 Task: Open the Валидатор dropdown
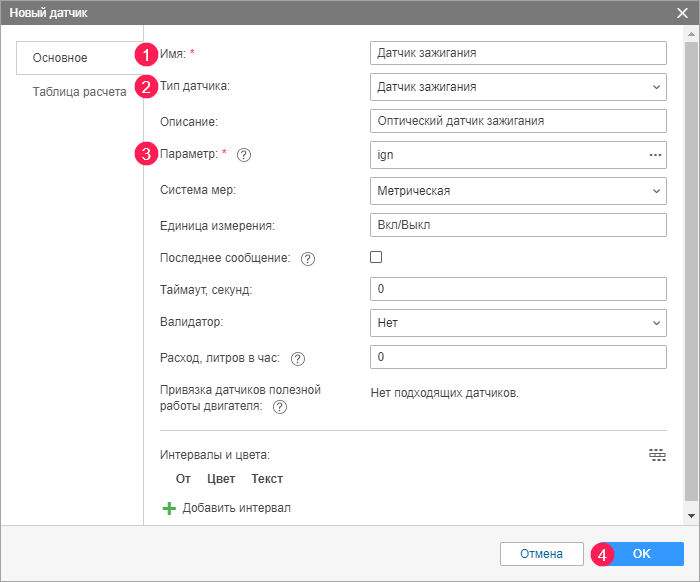tap(517, 323)
